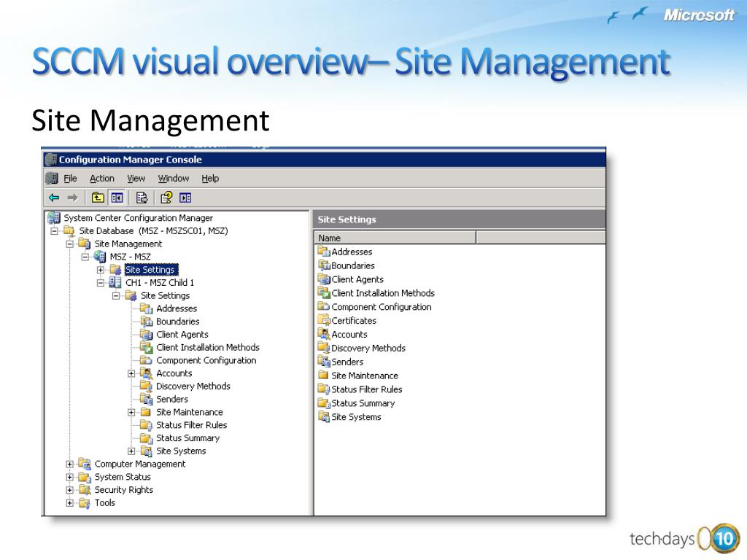Click the Forward arrow toolbar icon

(72, 198)
